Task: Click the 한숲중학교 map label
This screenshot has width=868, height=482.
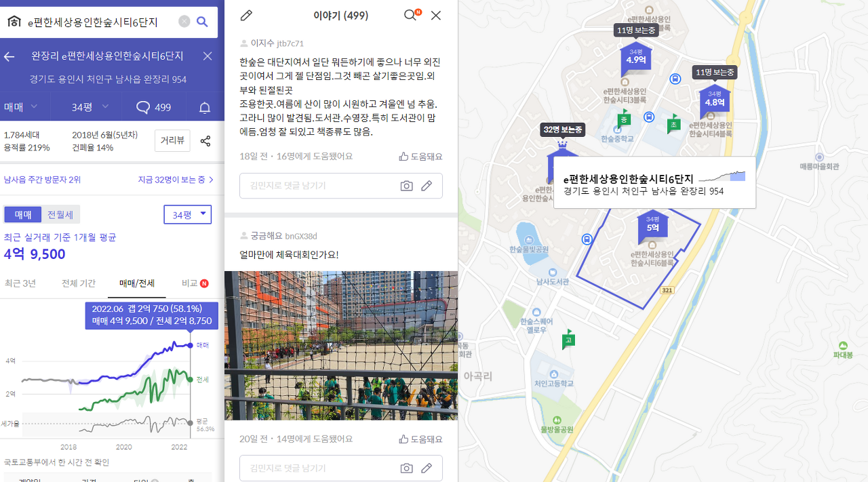Action: click(617, 139)
